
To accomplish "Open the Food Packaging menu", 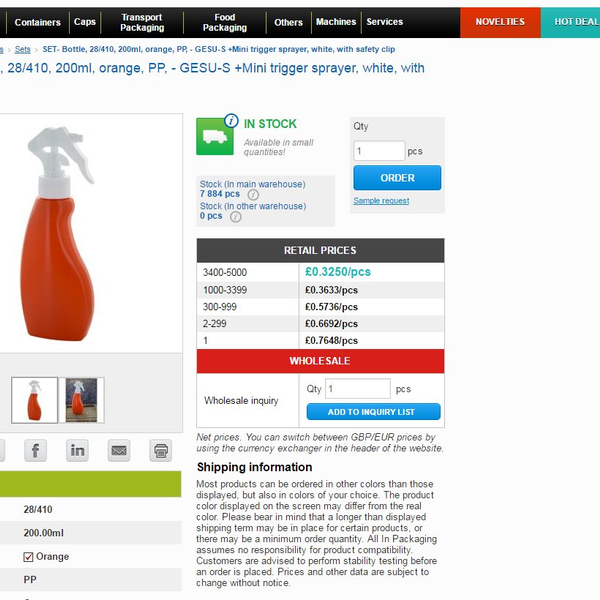I will [225, 22].
